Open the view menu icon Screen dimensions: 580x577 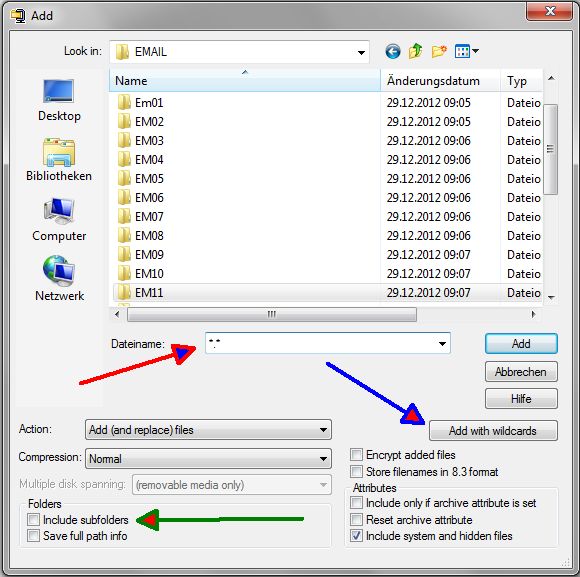[466, 51]
